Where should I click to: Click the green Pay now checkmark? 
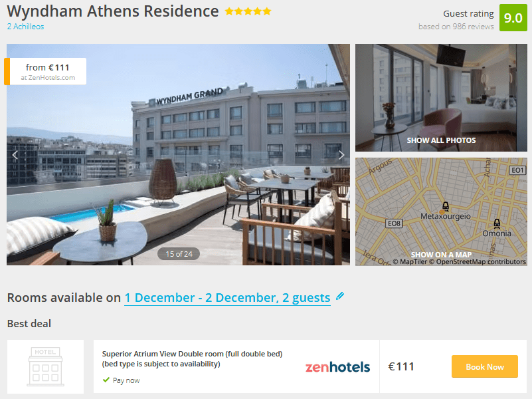[x=106, y=380]
